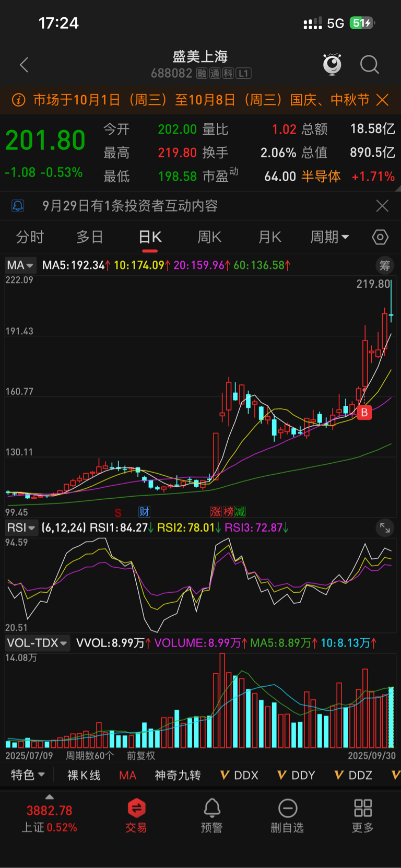Image resolution: width=401 pixels, height=868 pixels.
Task: Open stock search magnifier
Action: [x=370, y=65]
